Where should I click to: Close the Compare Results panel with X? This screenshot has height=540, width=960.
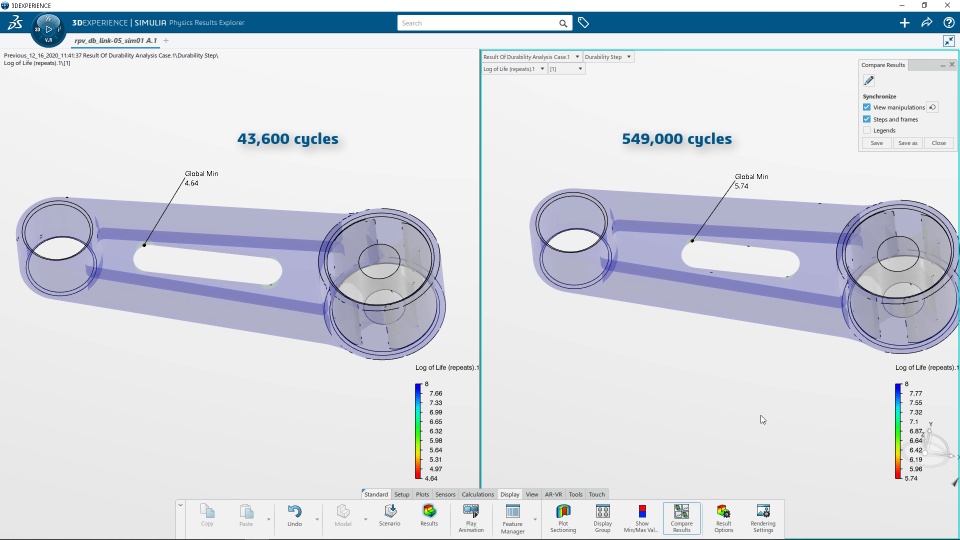point(952,64)
